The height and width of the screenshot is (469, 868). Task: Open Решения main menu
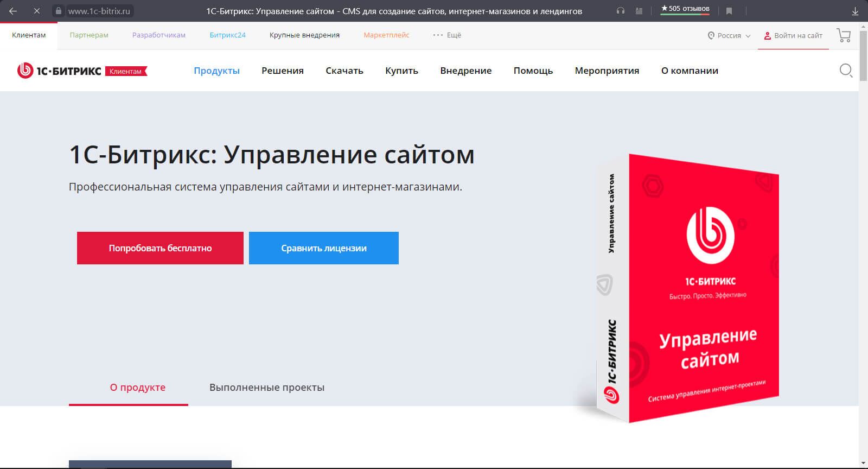point(283,71)
